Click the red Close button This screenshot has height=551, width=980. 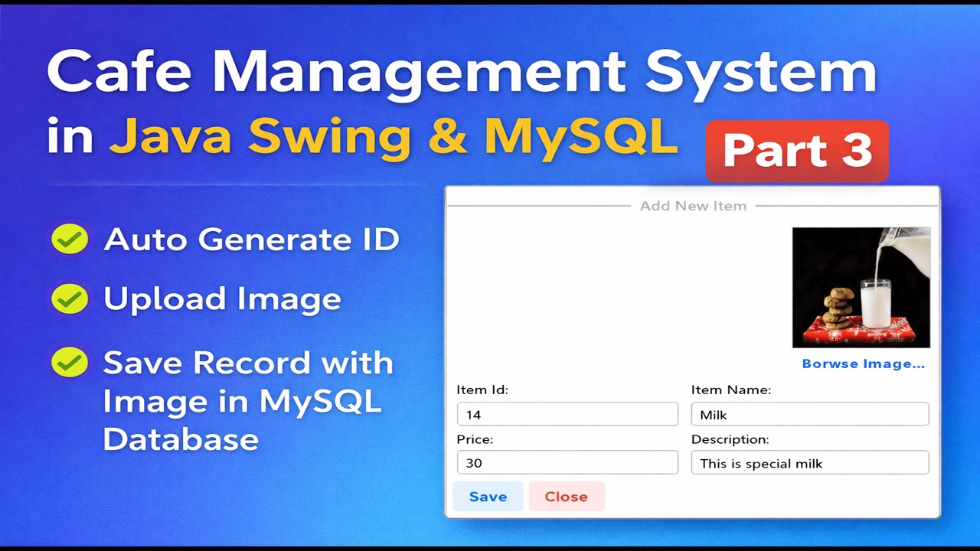tap(567, 497)
